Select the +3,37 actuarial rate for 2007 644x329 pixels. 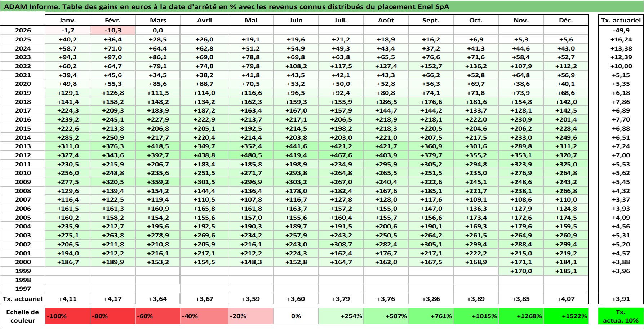pos(621,200)
